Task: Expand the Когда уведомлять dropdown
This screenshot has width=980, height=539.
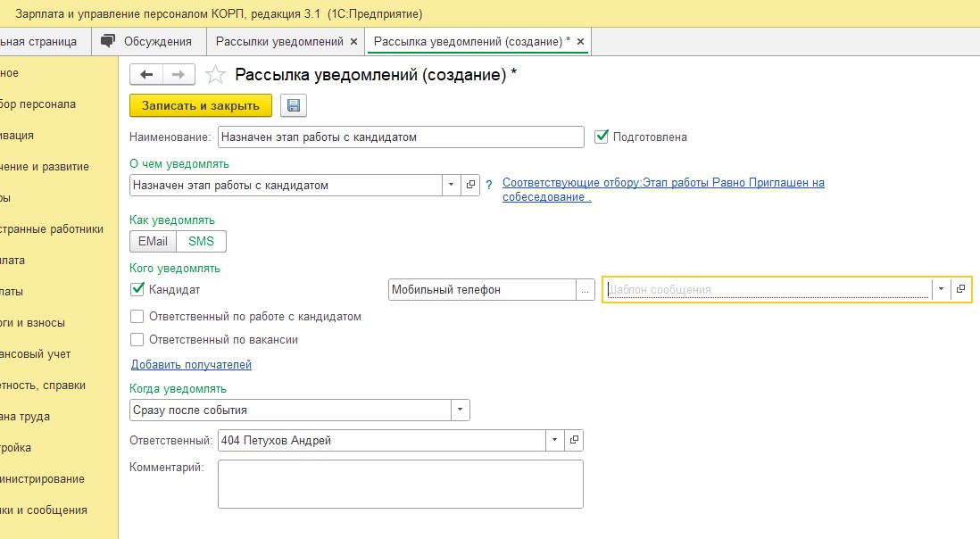Action: (460, 410)
